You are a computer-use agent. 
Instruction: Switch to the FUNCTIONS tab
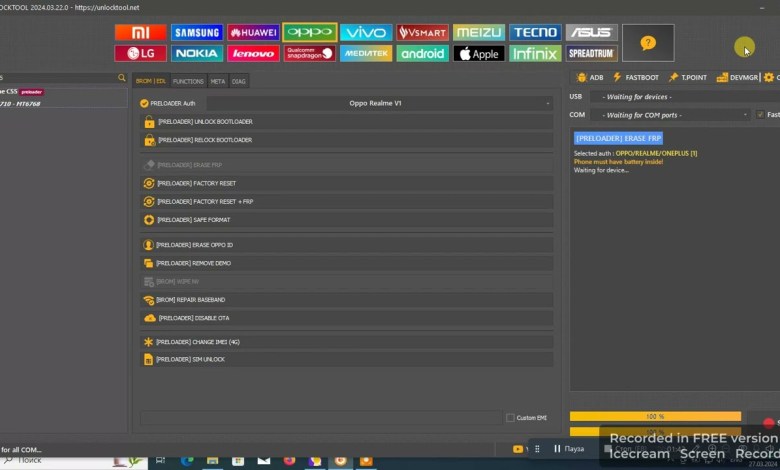click(x=188, y=81)
